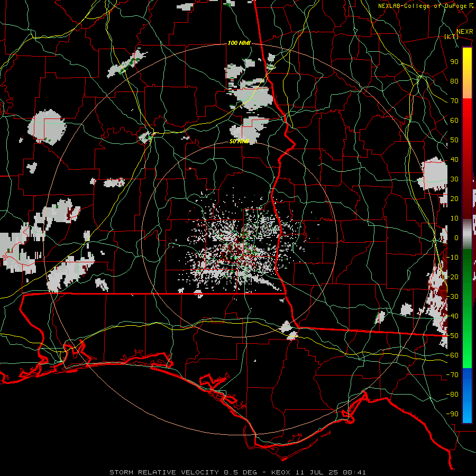Click the 70 knot value on the color scale
The height and width of the screenshot is (476, 476).
454,101
